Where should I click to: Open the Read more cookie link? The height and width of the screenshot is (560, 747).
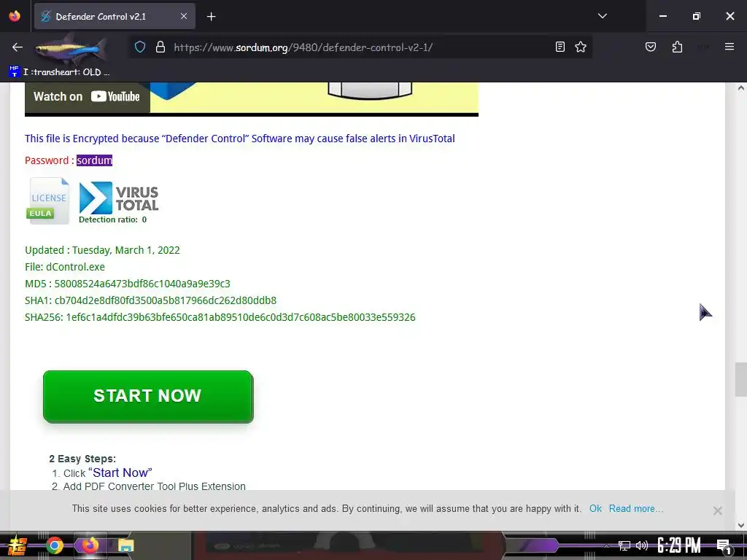(635, 508)
